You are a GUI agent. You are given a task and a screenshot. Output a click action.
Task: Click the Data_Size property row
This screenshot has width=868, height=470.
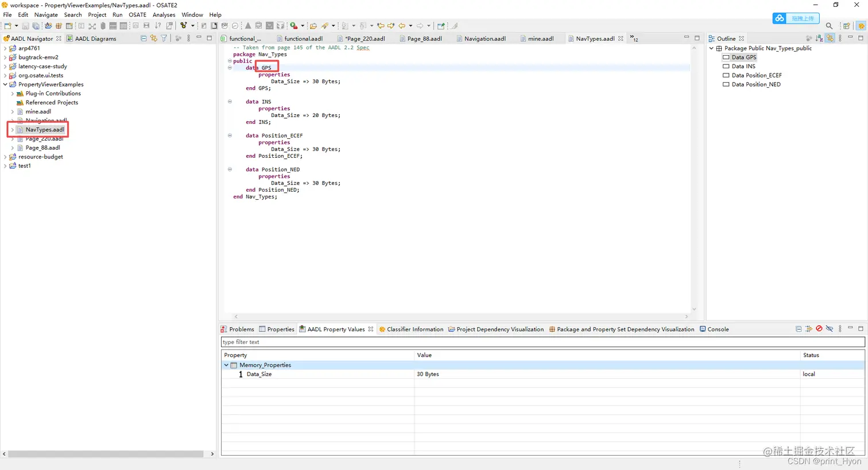point(542,374)
